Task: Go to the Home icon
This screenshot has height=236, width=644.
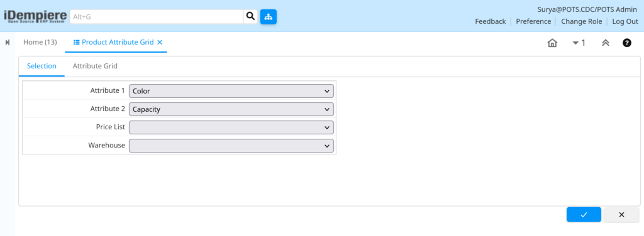Action: pyautogui.click(x=552, y=43)
